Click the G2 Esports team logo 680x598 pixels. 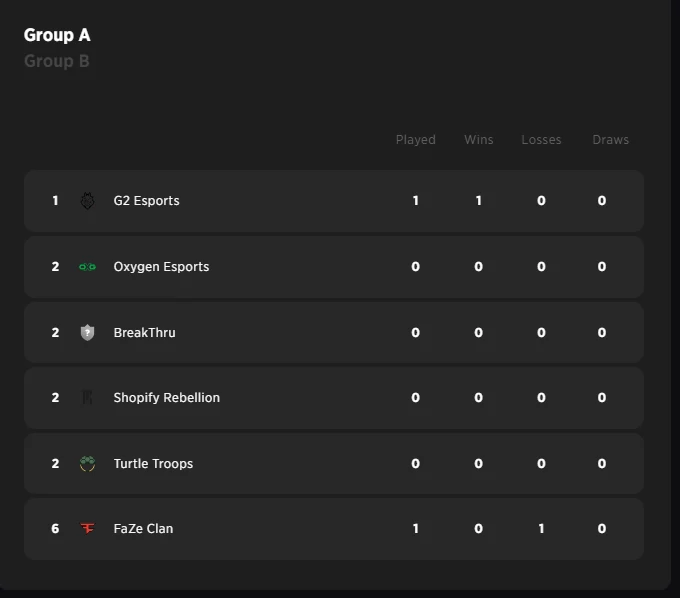(x=87, y=201)
